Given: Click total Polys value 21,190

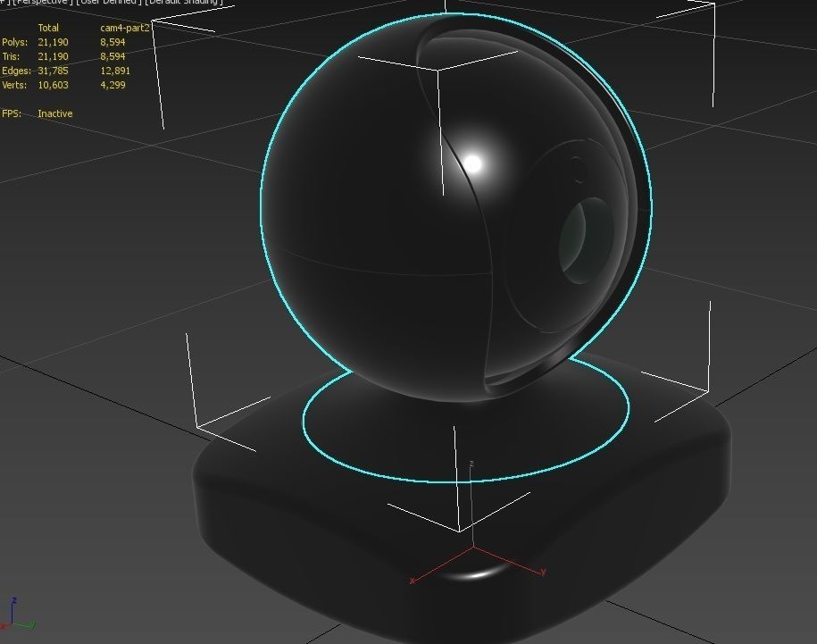Looking at the screenshot, I should tap(54, 42).
